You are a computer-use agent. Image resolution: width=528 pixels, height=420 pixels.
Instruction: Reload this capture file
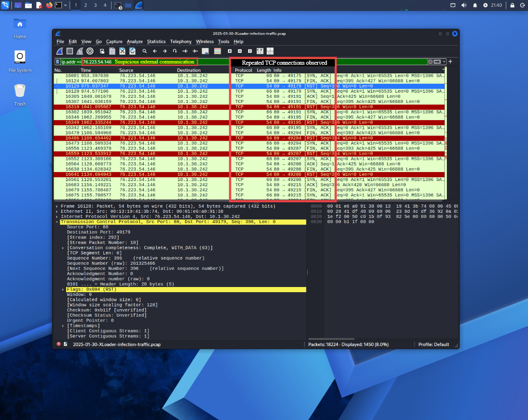tap(133, 51)
